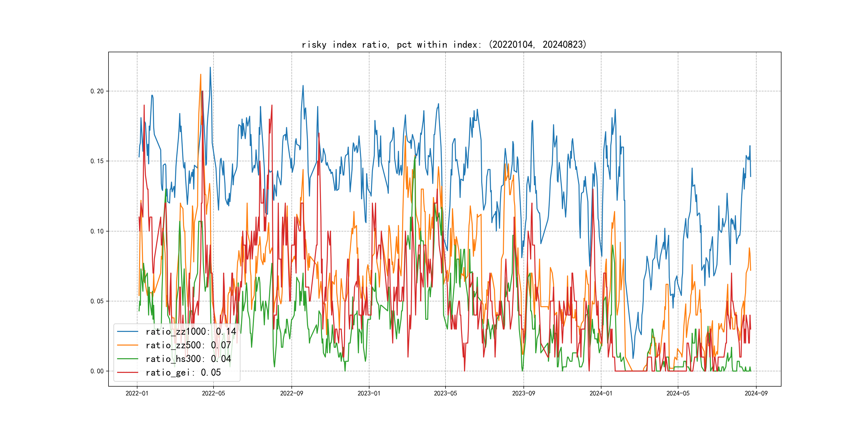Click the red ratio_gei legend line
This screenshot has width=868, height=434.
coord(127,372)
